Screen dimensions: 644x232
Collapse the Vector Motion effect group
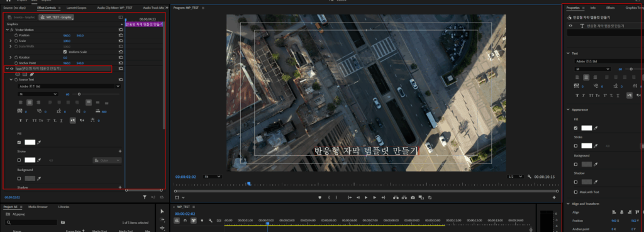click(x=7, y=30)
